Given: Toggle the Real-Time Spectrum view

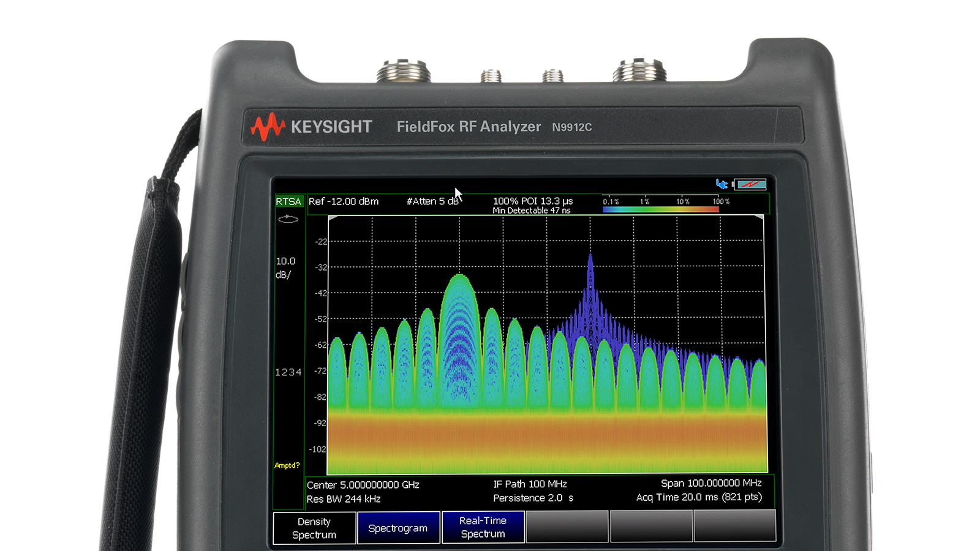Looking at the screenshot, I should click(483, 528).
